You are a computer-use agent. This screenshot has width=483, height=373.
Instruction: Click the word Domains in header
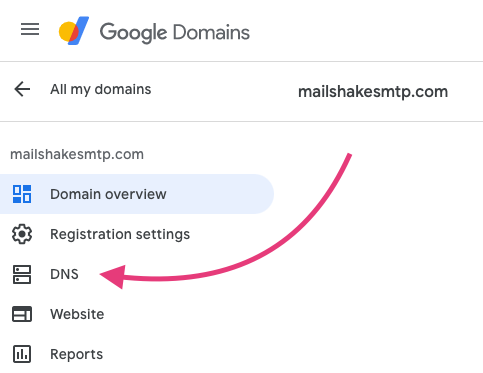(211, 33)
